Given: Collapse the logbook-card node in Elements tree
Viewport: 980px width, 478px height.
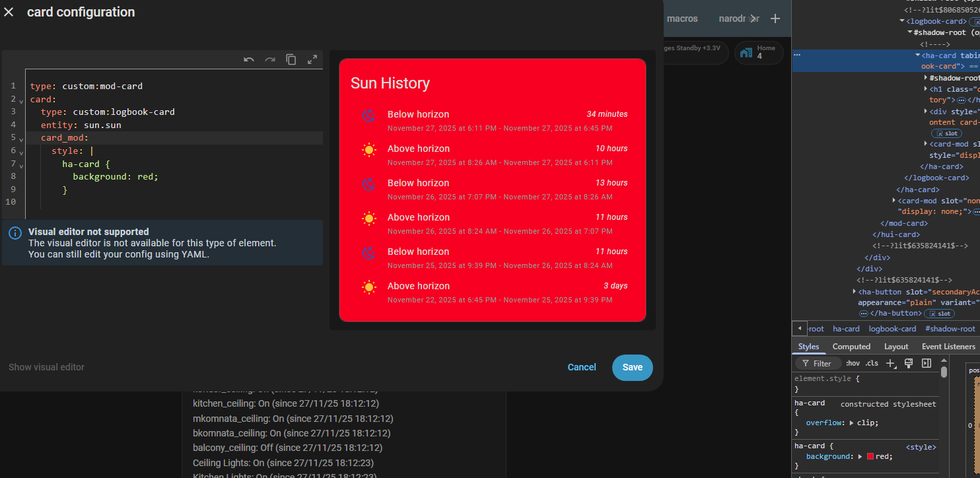Looking at the screenshot, I should click(902, 21).
